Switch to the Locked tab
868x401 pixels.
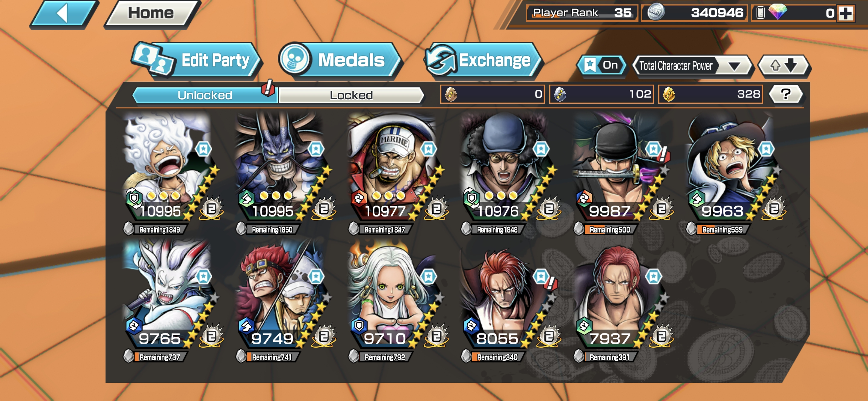pyautogui.click(x=351, y=95)
